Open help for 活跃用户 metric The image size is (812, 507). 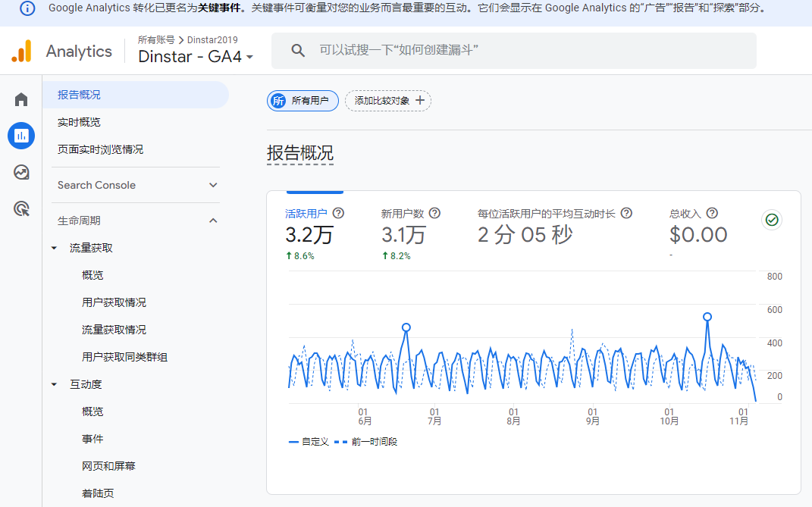coord(338,213)
